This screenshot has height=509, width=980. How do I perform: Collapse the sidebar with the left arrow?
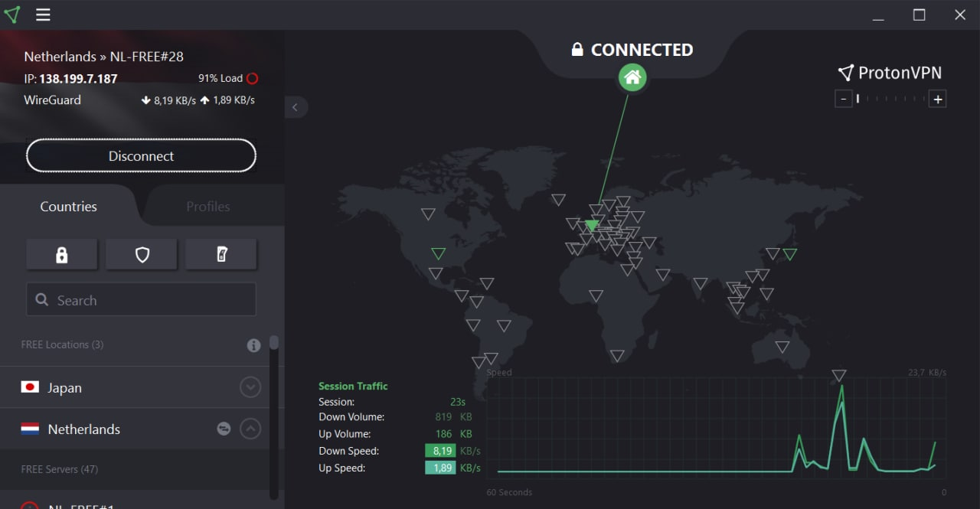click(296, 107)
